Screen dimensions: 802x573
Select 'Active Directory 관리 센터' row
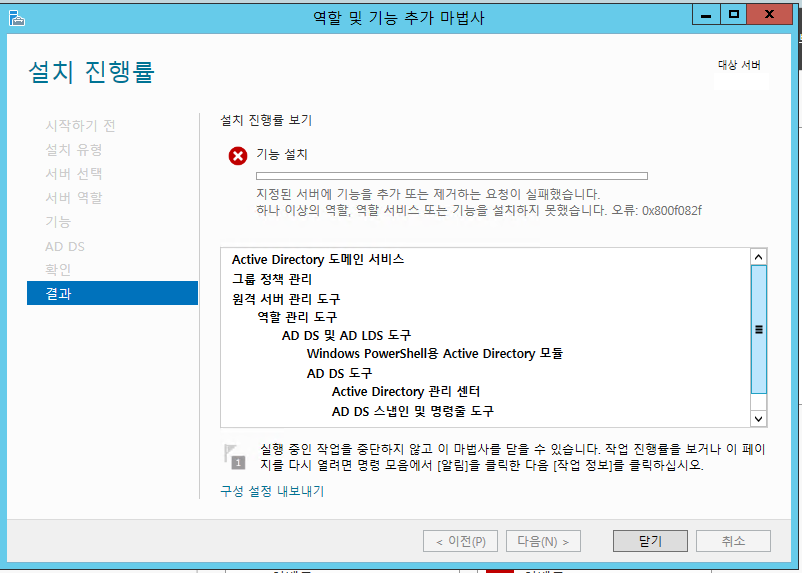pyautogui.click(x=406, y=391)
